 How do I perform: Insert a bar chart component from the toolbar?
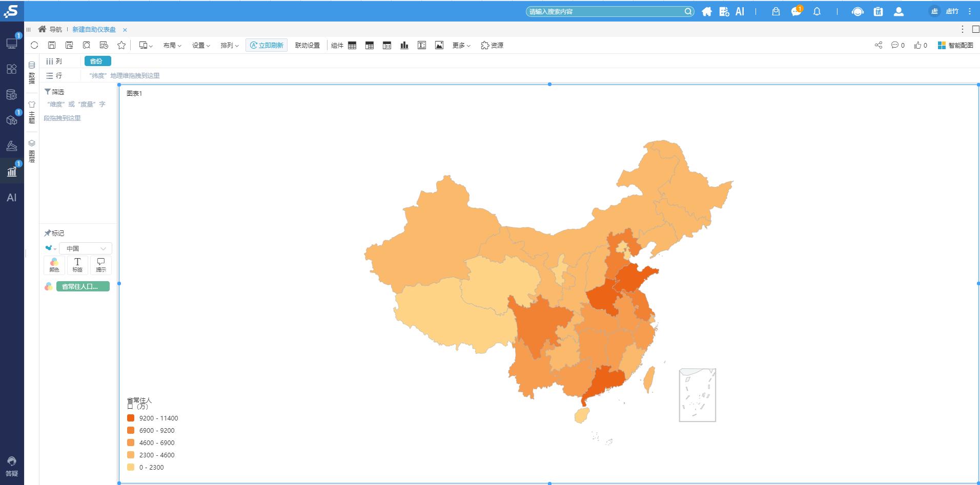tap(404, 45)
